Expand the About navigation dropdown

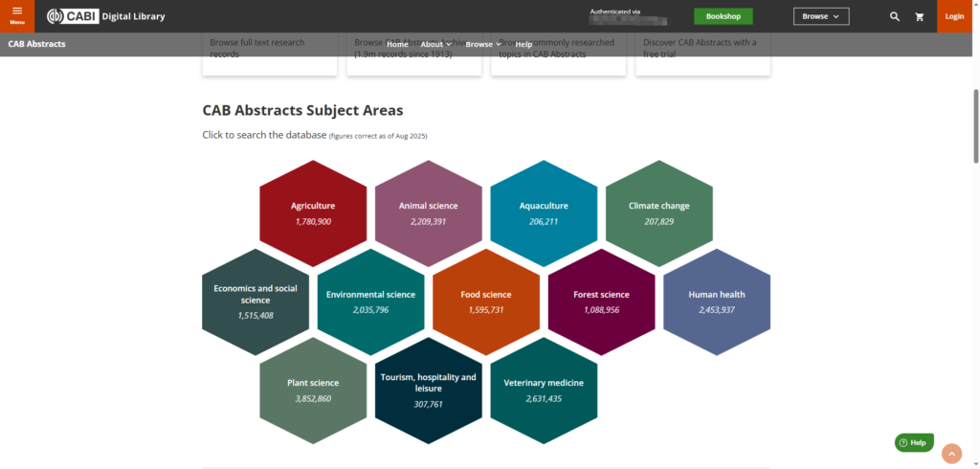[435, 44]
